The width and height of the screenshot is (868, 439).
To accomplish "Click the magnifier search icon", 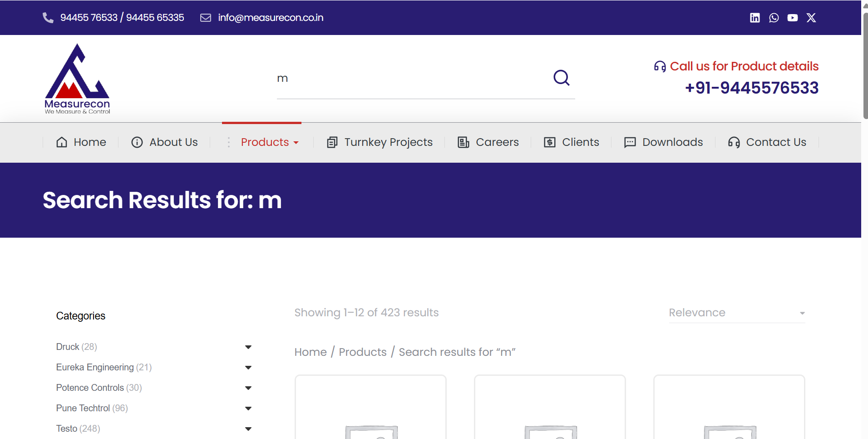I will [x=562, y=78].
